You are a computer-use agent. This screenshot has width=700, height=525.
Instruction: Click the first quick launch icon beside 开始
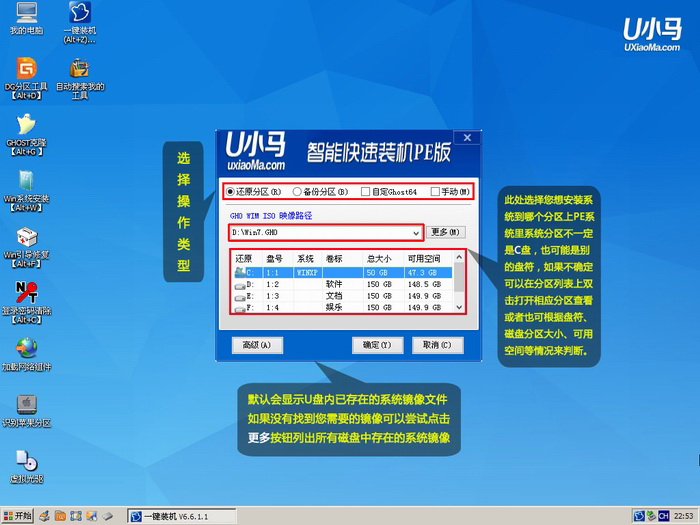[x=44, y=517]
